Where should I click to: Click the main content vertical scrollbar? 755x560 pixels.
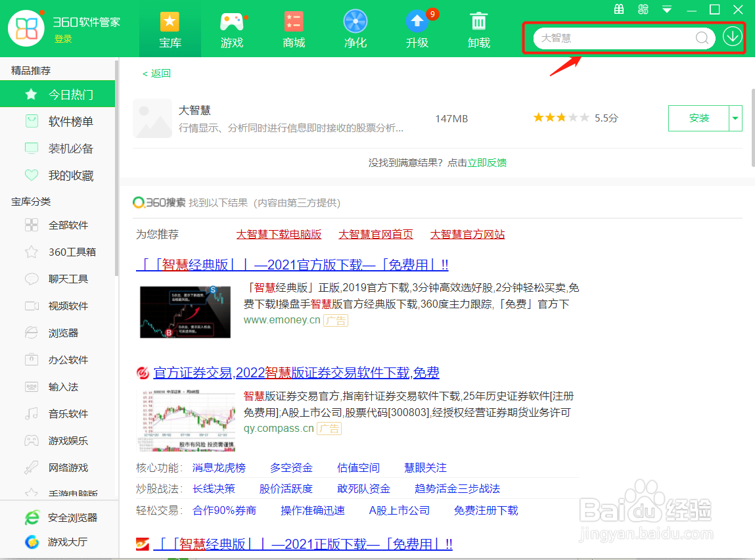click(x=752, y=128)
